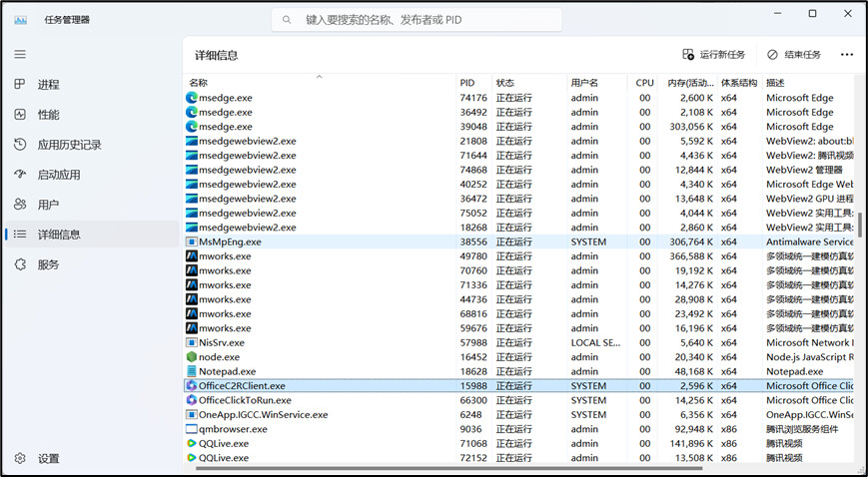Select the MsMpEng.exe process icon

(192, 241)
